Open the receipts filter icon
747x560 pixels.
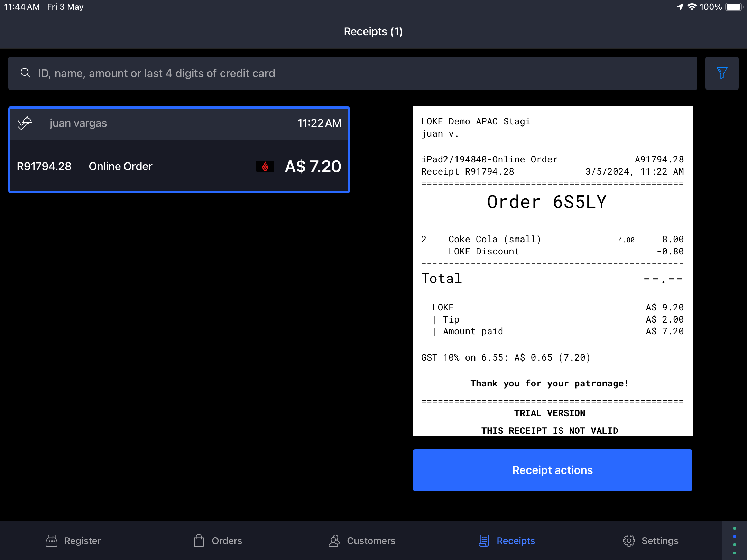pyautogui.click(x=722, y=73)
